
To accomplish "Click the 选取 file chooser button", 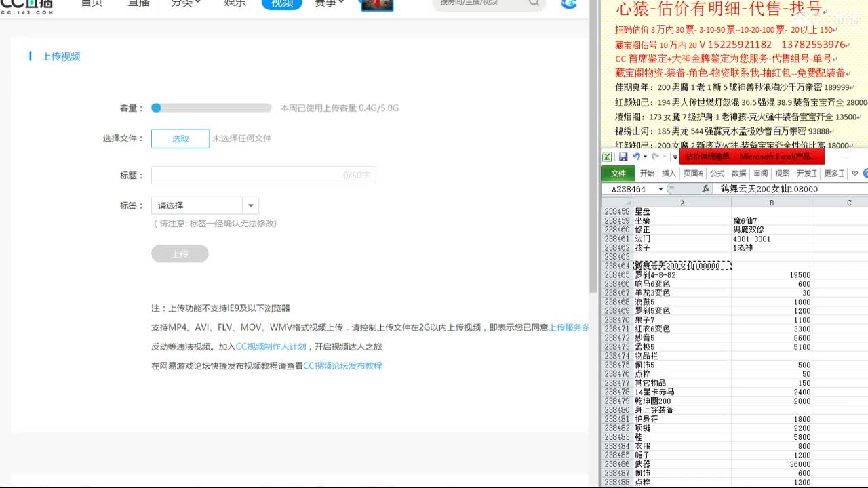I will [180, 138].
